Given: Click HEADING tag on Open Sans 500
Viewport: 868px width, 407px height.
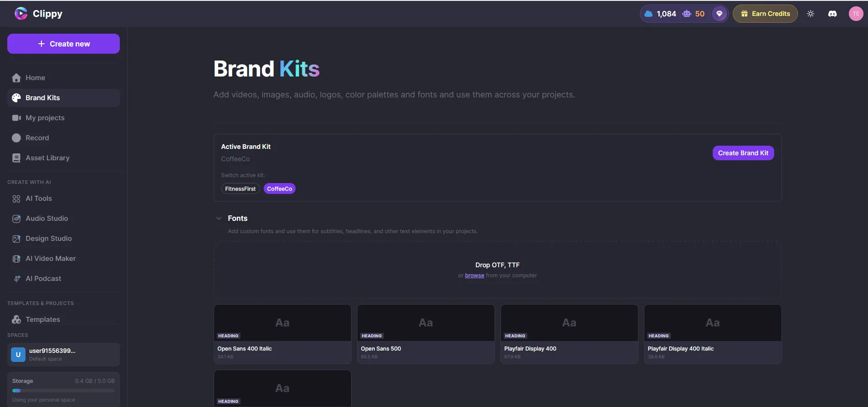Looking at the screenshot, I should point(372,336).
